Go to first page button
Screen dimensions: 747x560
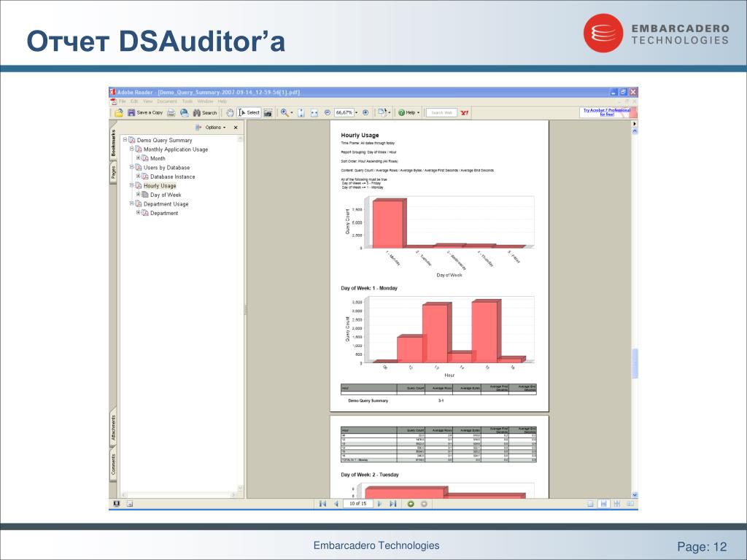323,504
